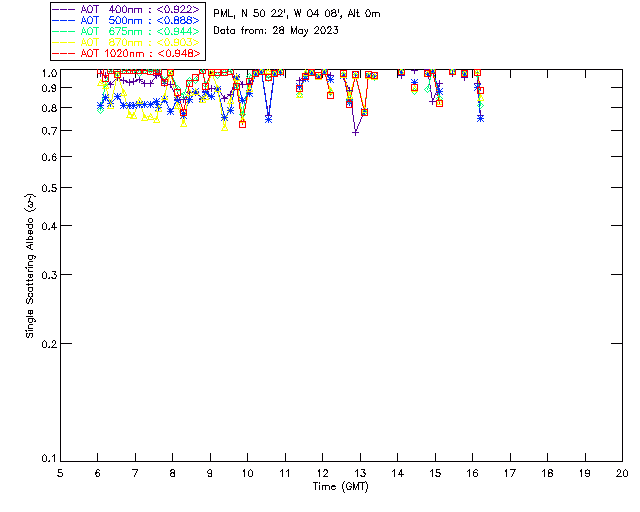
Task: Click the 0.6 y-axis tick label
Action: point(49,157)
